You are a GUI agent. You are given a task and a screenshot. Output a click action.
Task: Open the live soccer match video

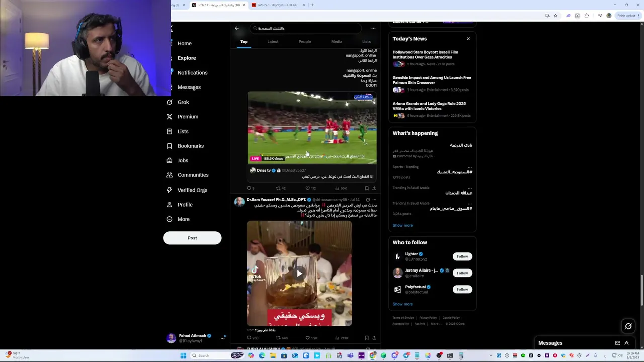point(311,127)
